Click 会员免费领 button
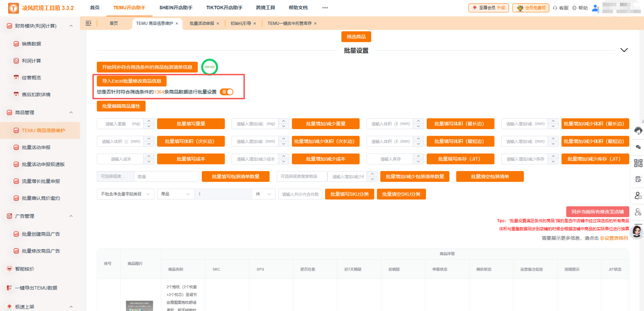Screen dimensions: 644x311 [x=531, y=8]
